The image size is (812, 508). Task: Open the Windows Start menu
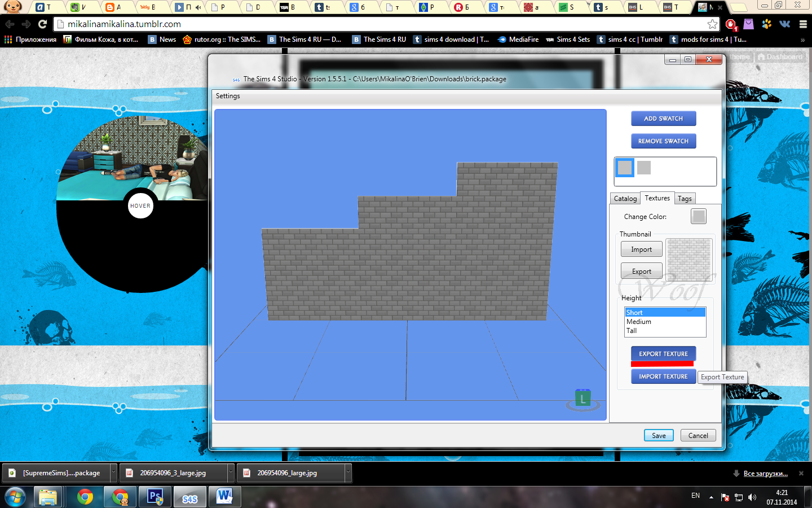(15, 497)
